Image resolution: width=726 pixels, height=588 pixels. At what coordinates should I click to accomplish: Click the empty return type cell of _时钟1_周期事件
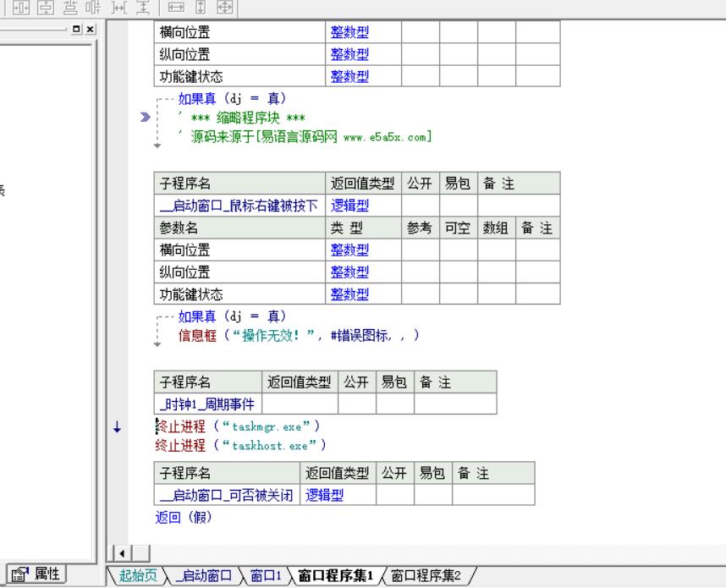(300, 404)
